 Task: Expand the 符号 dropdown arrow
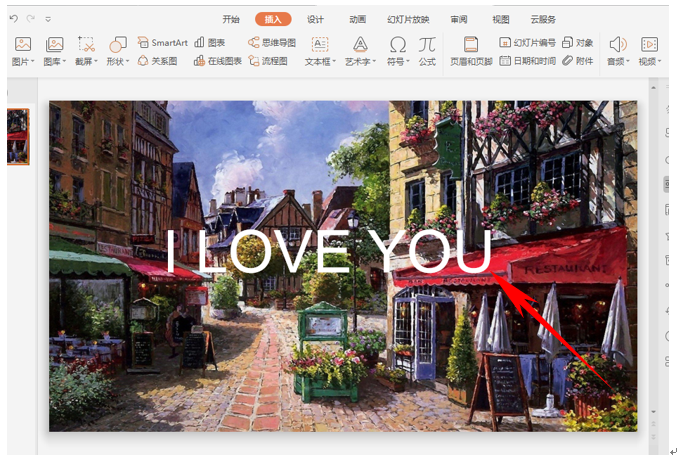click(x=407, y=62)
